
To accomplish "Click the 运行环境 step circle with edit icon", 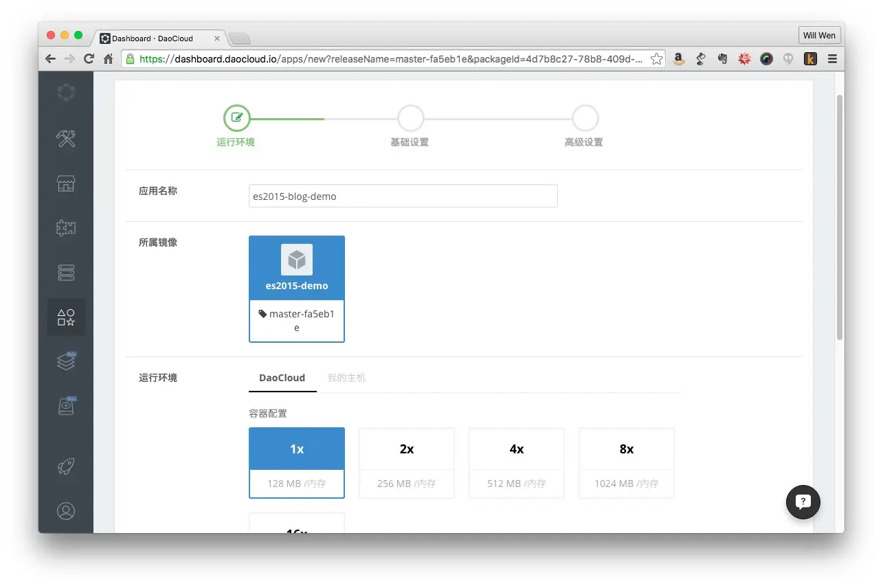I will [x=237, y=117].
